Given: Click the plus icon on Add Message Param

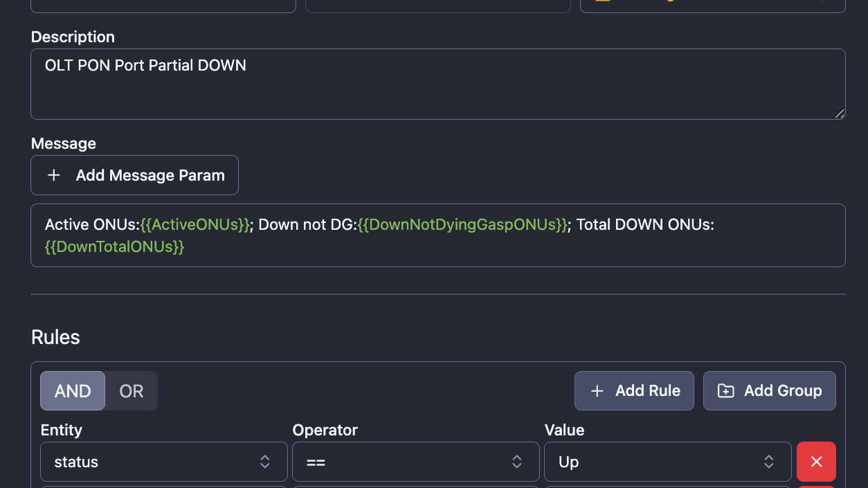Looking at the screenshot, I should 54,175.
